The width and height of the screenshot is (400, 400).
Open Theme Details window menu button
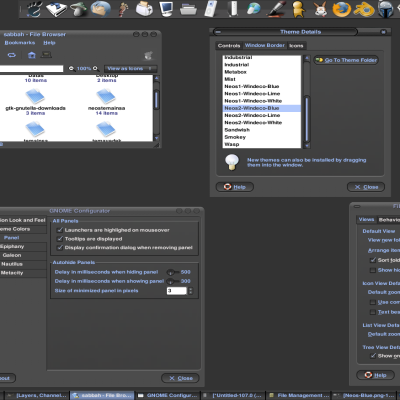pos(218,32)
